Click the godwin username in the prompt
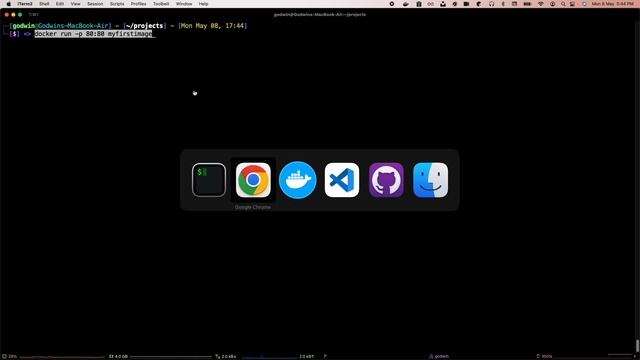This screenshot has width=640, height=360. coord(24,26)
